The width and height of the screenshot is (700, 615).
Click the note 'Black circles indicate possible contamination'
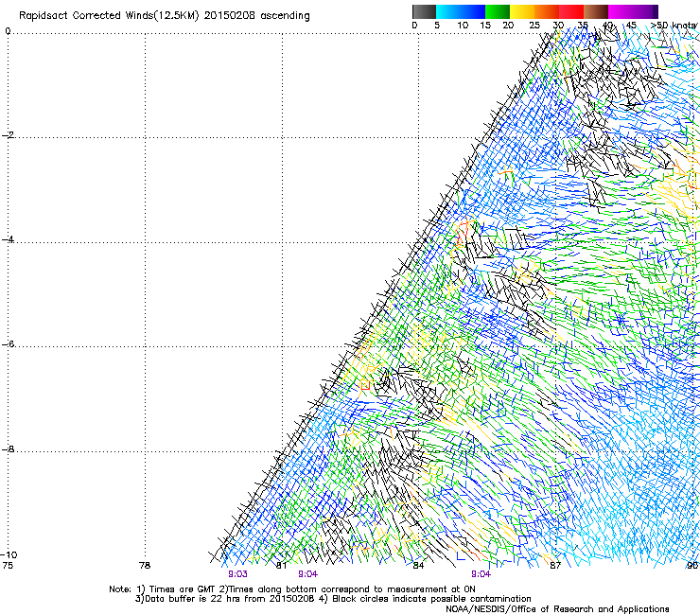[x=431, y=599]
